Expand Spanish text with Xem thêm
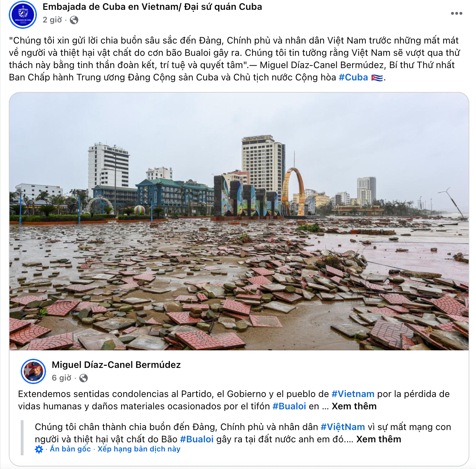 click(x=354, y=406)
